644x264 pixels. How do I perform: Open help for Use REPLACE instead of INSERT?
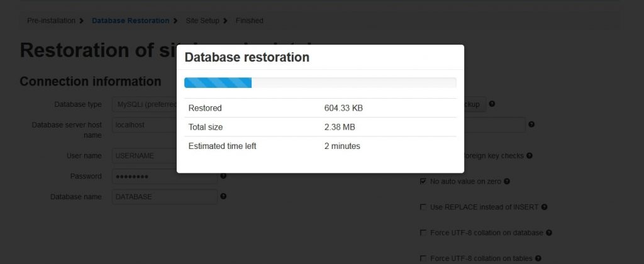pos(544,207)
